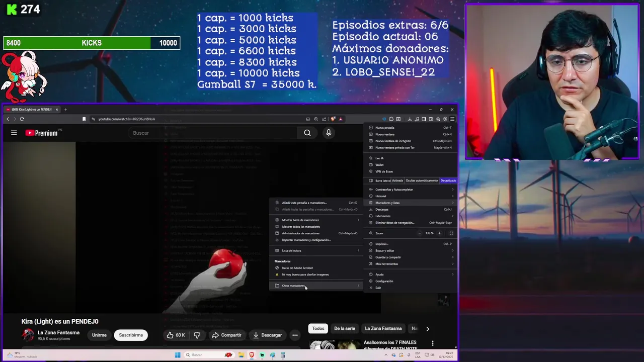Open the extensions puzzle piece toolbar icon
644x362 pixels.
391,119
